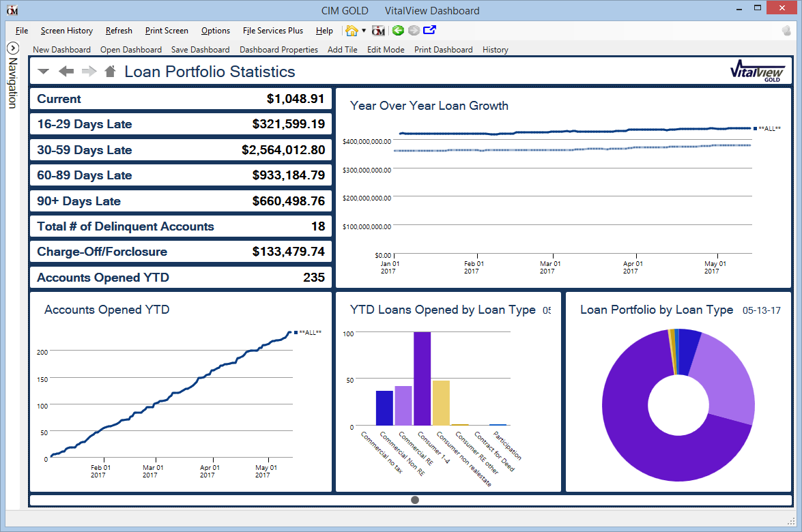The height and width of the screenshot is (532, 802).
Task: Open the home icon dropdown arrow
Action: point(364,31)
